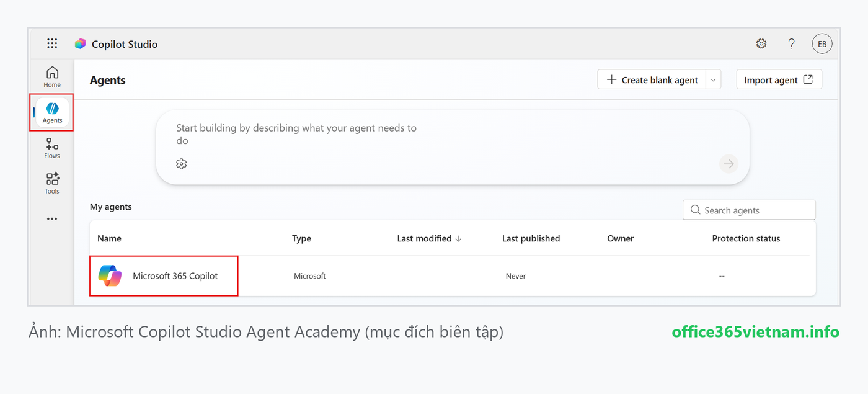Open Flows in the left sidebar

[52, 148]
